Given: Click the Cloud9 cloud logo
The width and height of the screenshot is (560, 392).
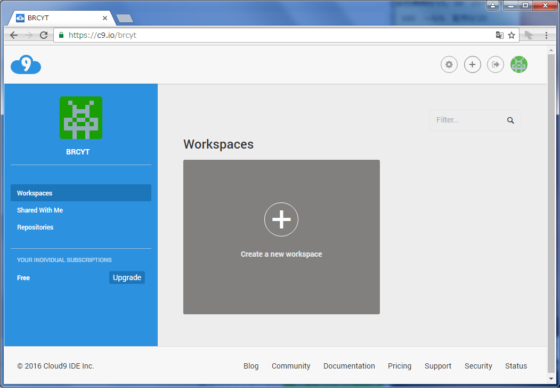Looking at the screenshot, I should (x=26, y=64).
